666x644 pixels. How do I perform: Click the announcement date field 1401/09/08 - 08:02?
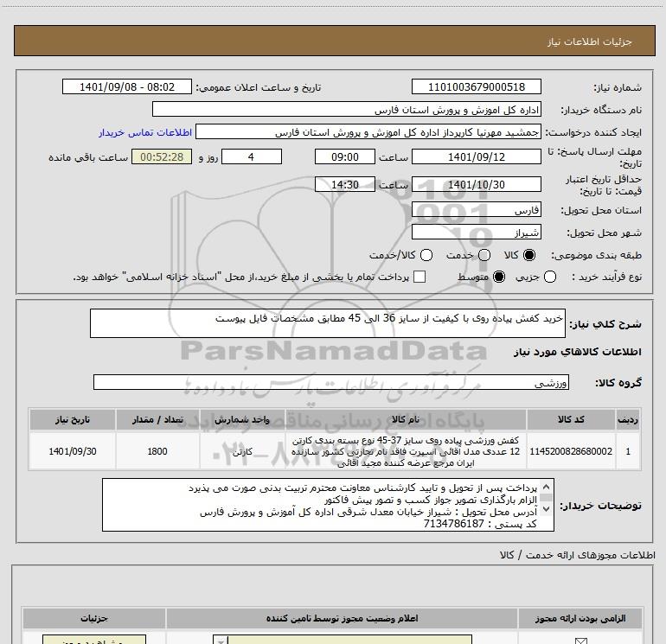click(127, 86)
